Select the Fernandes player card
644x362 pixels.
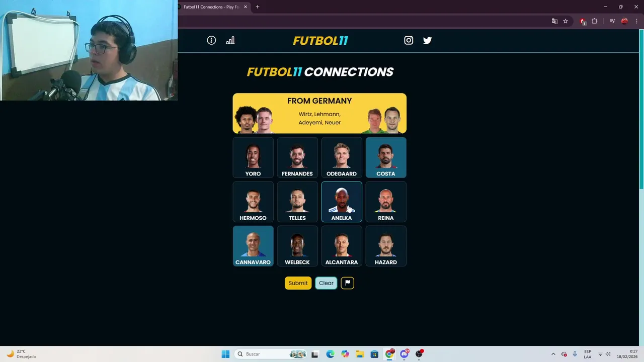click(297, 157)
